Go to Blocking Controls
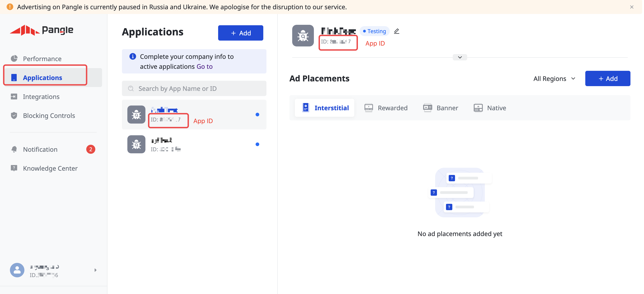Image resolution: width=644 pixels, height=294 pixels. tap(49, 116)
